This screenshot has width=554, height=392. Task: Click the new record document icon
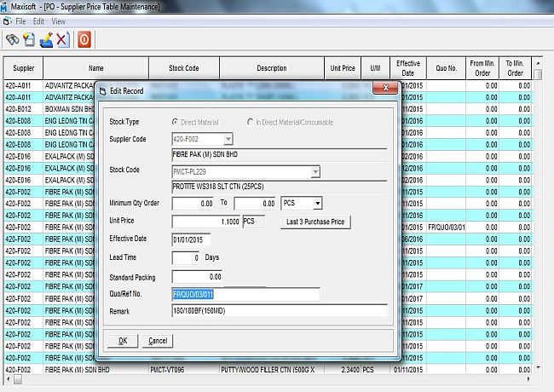[x=29, y=39]
